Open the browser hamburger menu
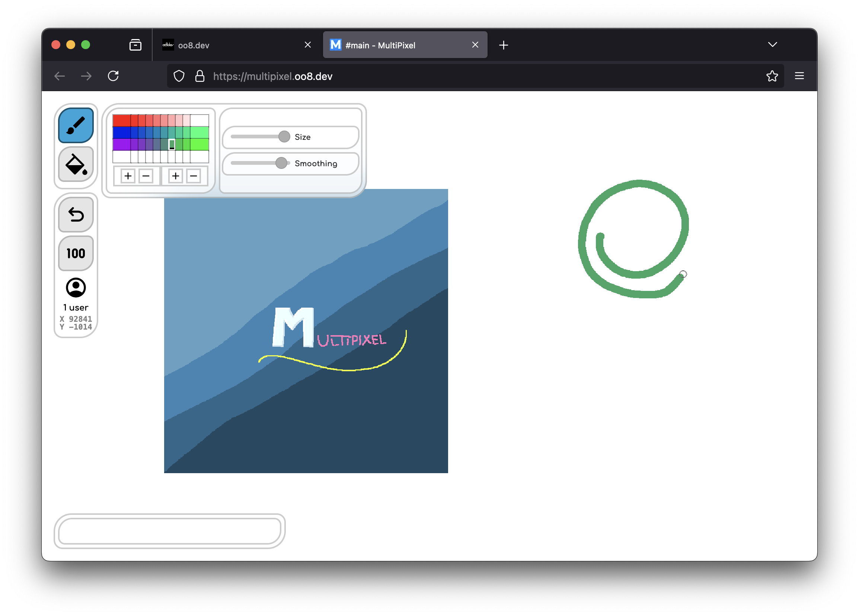 pyautogui.click(x=799, y=76)
